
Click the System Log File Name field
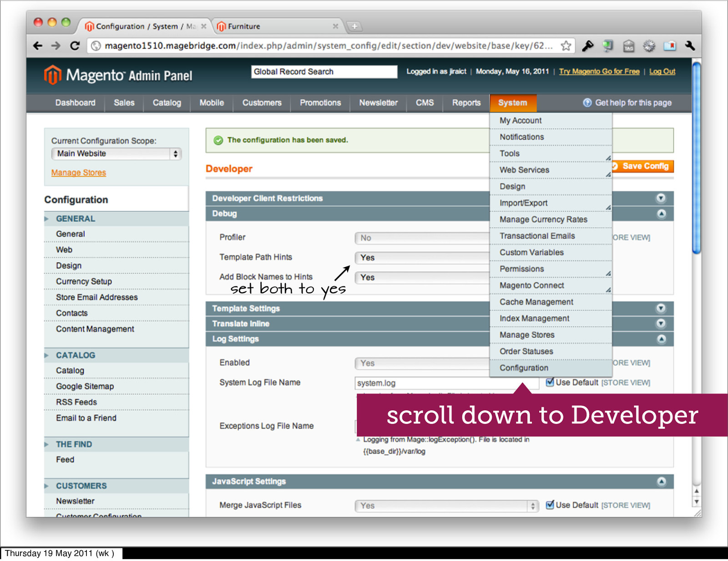(x=447, y=383)
